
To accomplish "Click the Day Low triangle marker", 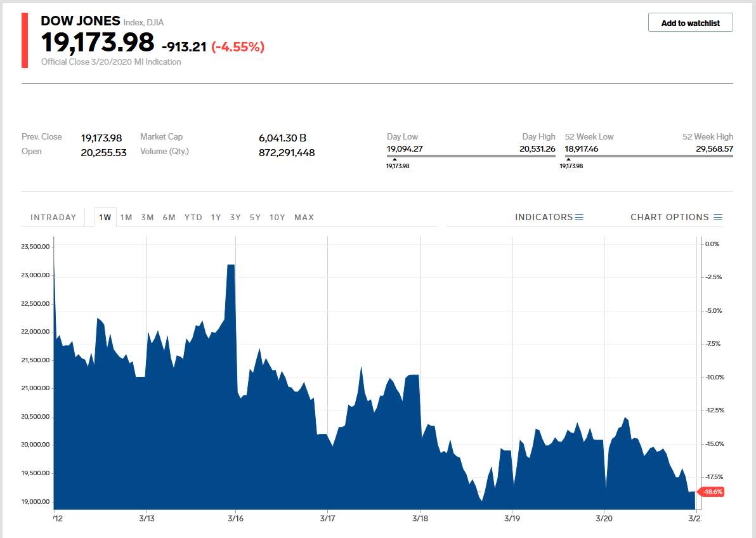I will [394, 159].
